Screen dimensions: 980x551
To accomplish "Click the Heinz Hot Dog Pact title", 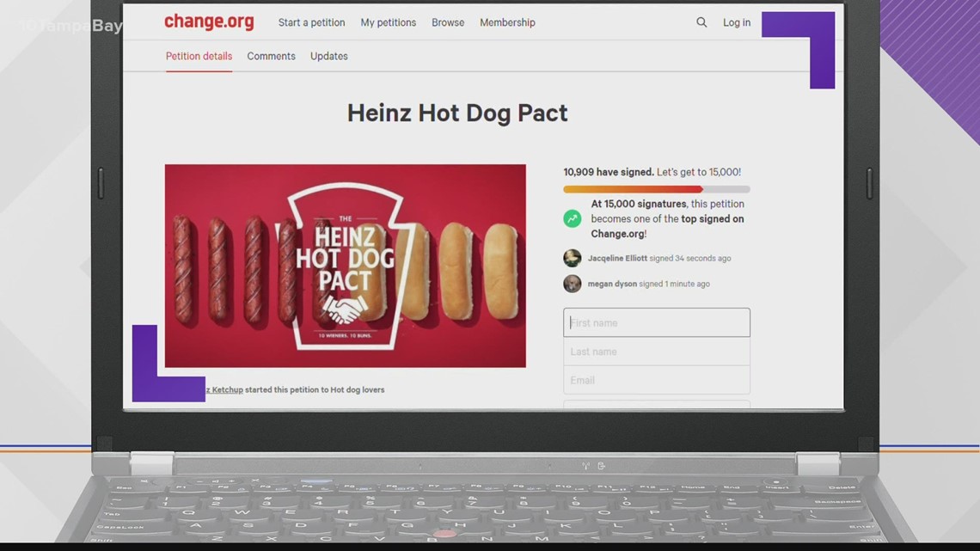I will coord(457,113).
